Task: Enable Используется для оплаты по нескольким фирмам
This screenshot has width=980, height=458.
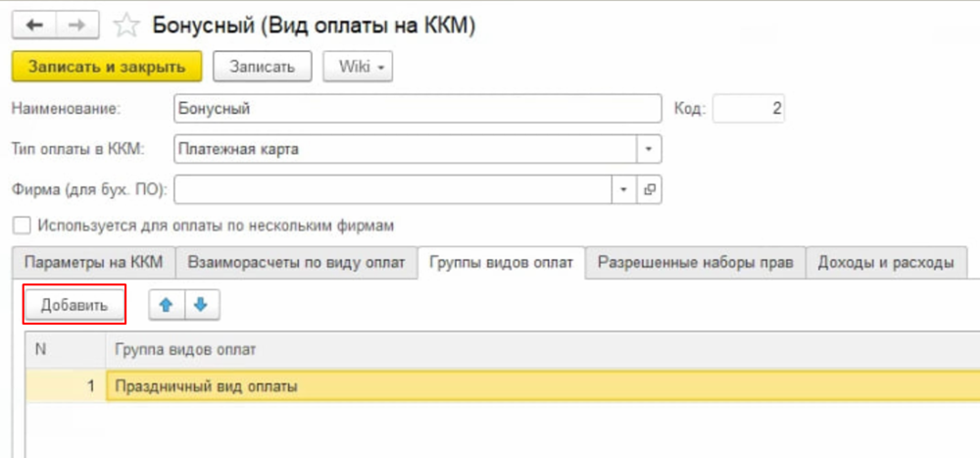Action: point(22,226)
